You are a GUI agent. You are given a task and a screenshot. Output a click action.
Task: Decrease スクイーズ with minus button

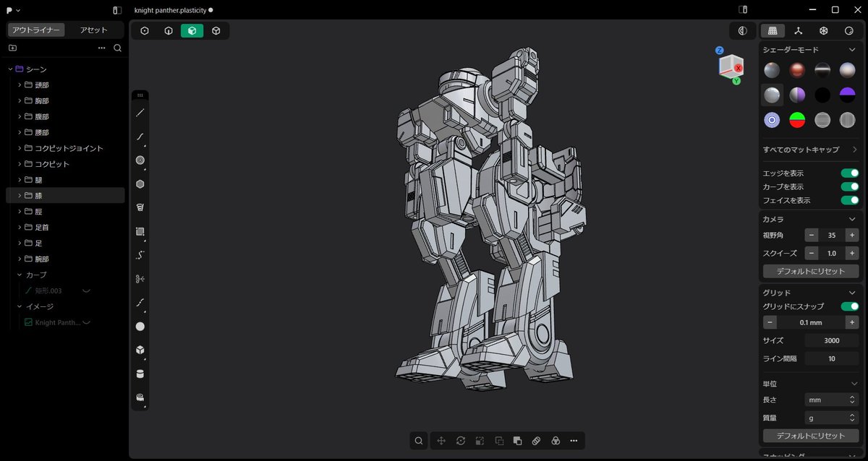coord(812,254)
